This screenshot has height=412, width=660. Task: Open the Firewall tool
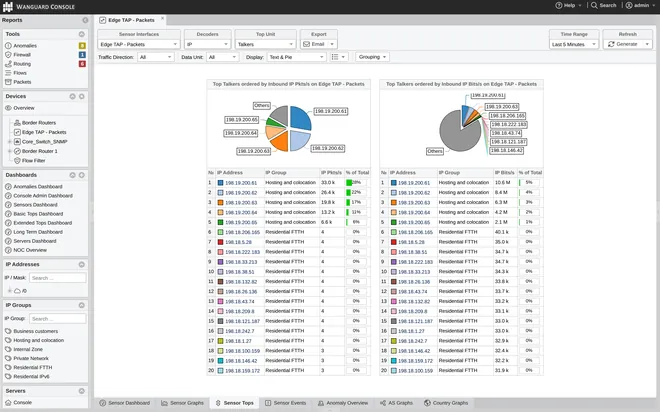22,55
